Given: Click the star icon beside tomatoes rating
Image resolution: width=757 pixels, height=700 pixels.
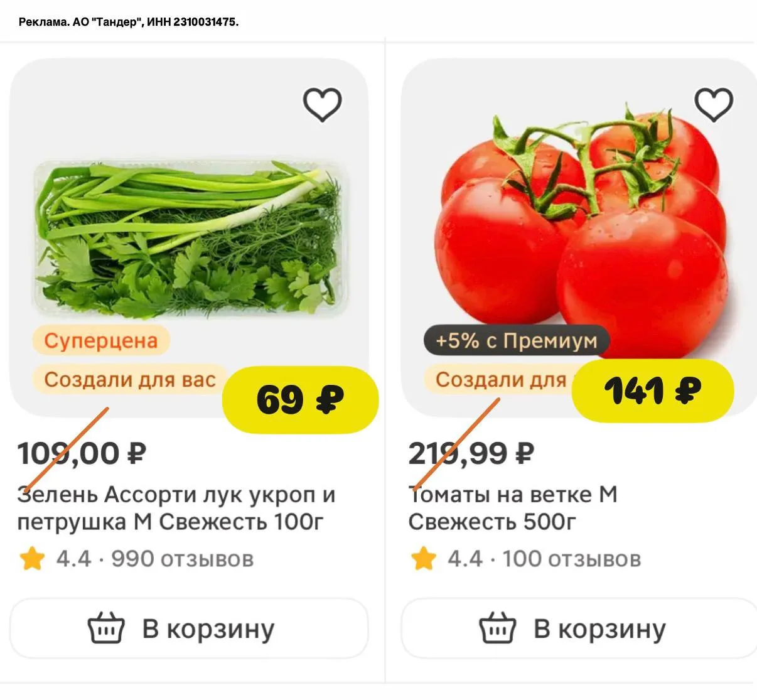Looking at the screenshot, I should 423,558.
